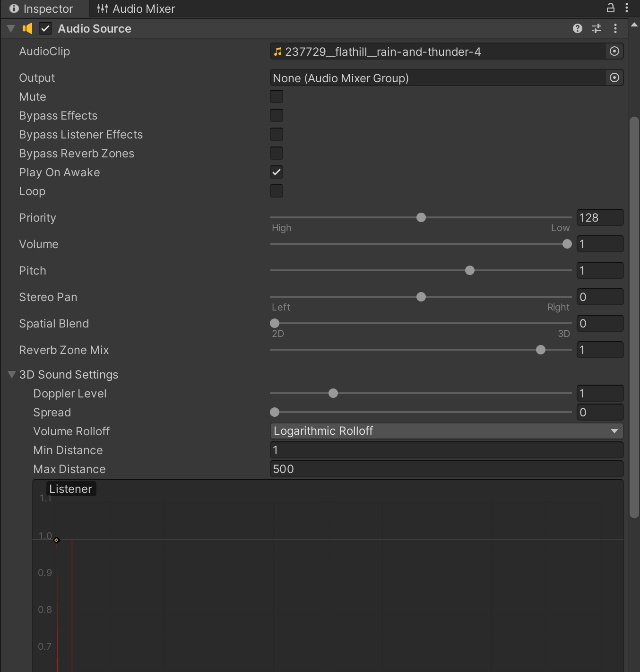Turn on the Loop checkbox
The height and width of the screenshot is (672, 640).
point(277,191)
